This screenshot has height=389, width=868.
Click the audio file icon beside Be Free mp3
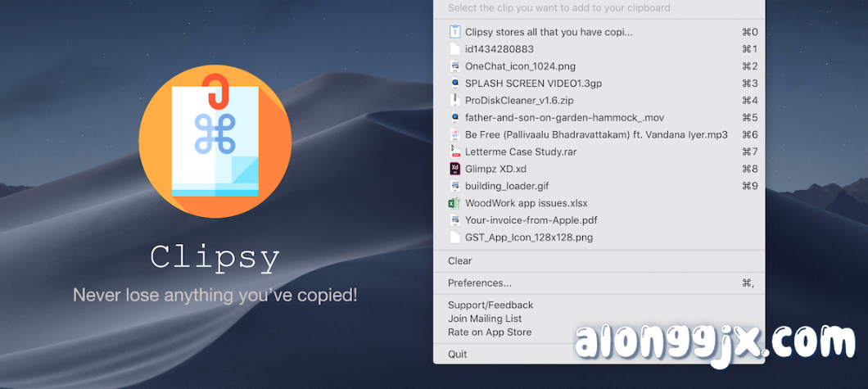pos(454,134)
